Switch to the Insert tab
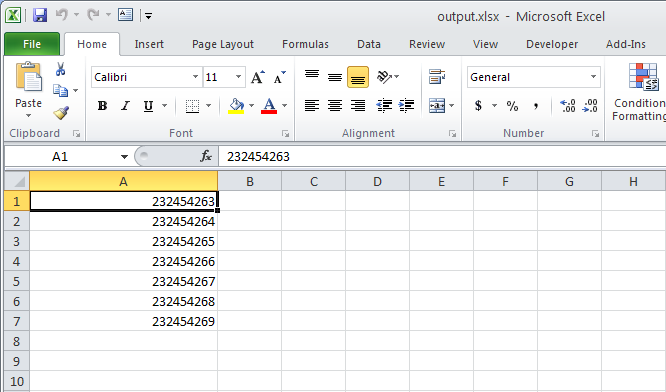The width and height of the screenshot is (666, 392). (x=149, y=44)
